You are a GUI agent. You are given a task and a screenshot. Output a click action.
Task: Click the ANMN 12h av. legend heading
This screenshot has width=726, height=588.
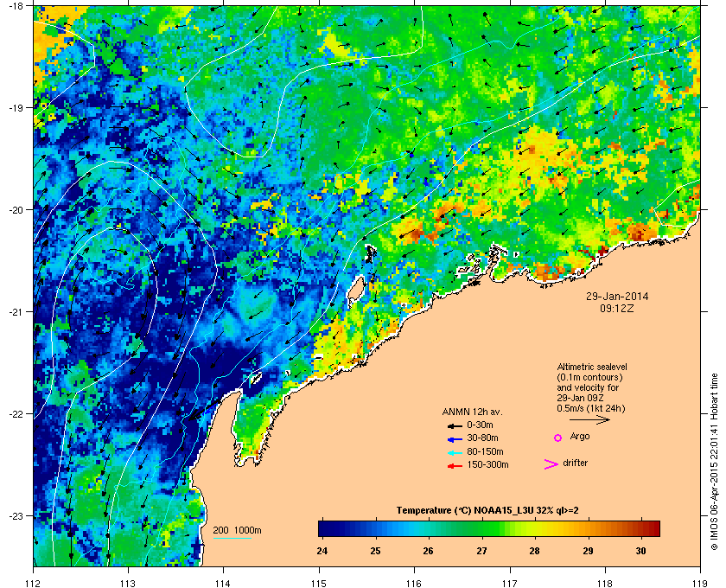pyautogui.click(x=472, y=412)
